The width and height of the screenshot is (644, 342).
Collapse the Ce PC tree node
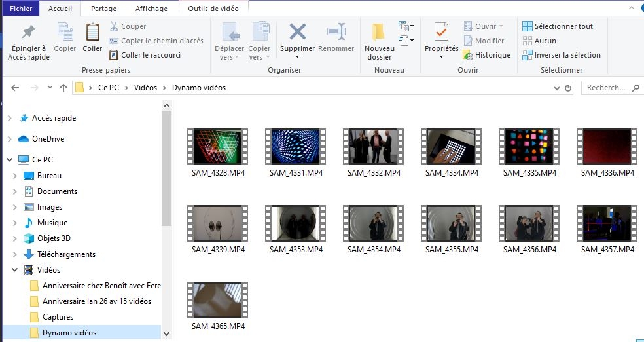pos(10,160)
